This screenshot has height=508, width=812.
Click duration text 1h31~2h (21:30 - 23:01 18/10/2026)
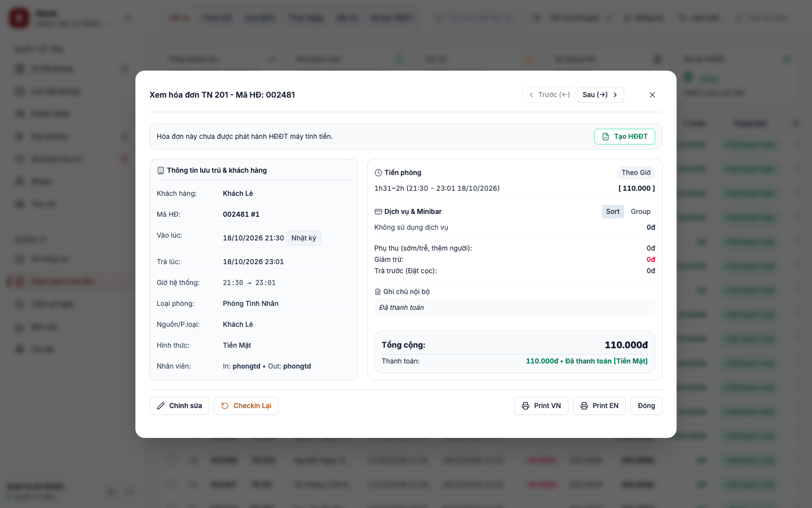(x=437, y=189)
